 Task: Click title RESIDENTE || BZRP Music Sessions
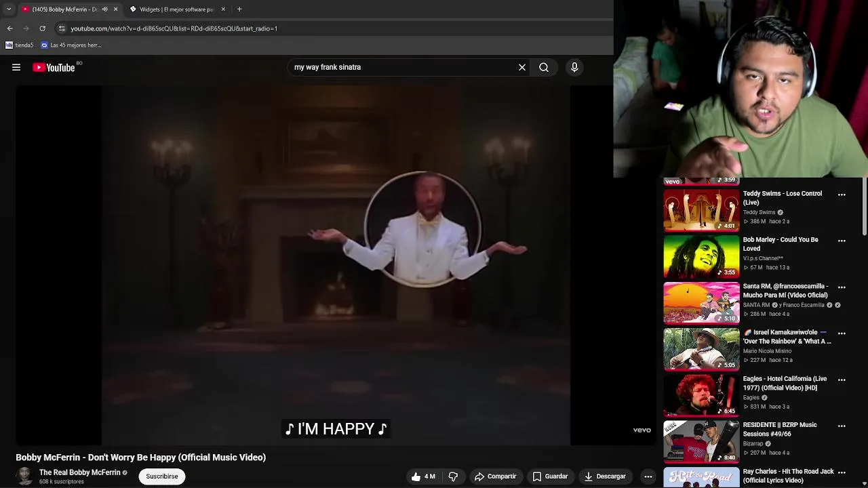click(x=780, y=429)
